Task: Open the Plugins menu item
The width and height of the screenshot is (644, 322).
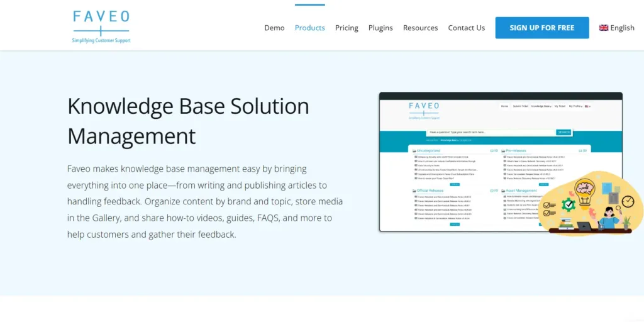Action: [x=380, y=28]
